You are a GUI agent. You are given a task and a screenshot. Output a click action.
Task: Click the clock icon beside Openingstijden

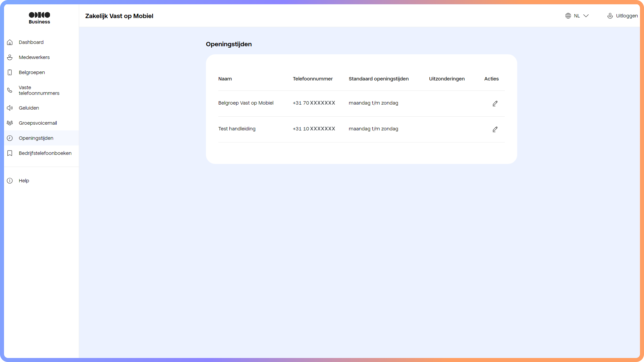click(x=10, y=138)
